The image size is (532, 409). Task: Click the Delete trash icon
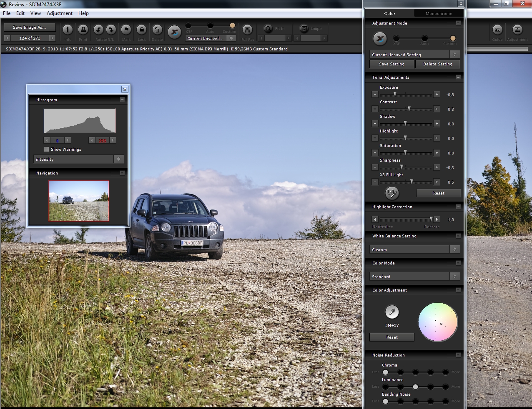point(157,30)
